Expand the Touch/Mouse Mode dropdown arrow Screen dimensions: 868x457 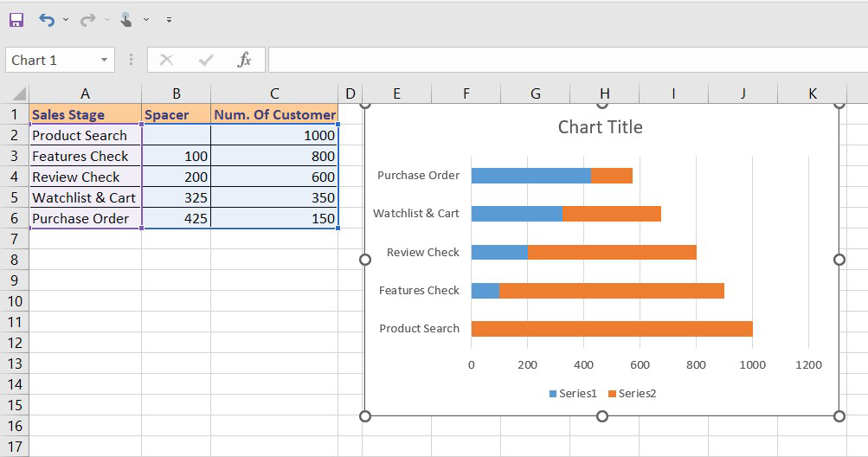coord(146,19)
